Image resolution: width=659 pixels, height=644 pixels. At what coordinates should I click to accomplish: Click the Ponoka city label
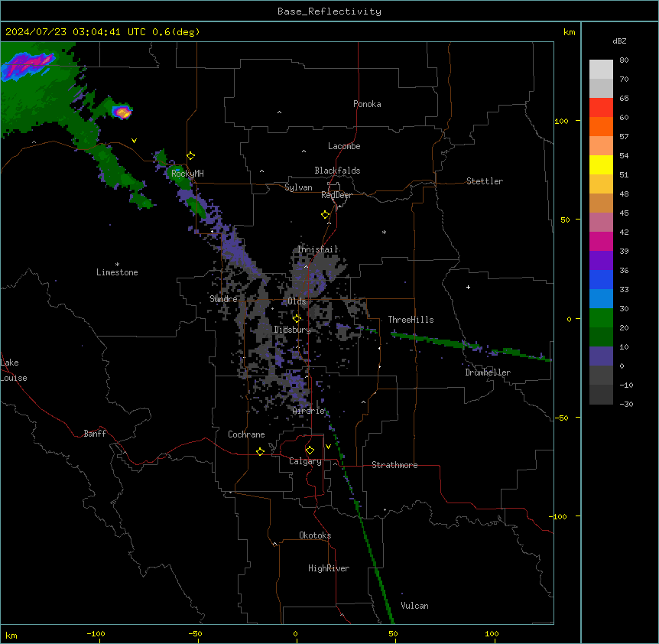point(367,104)
